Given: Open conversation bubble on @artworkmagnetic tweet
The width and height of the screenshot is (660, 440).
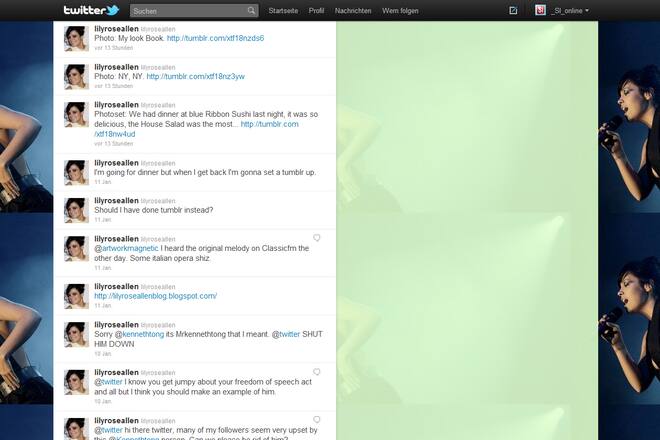Looking at the screenshot, I should point(317,238).
